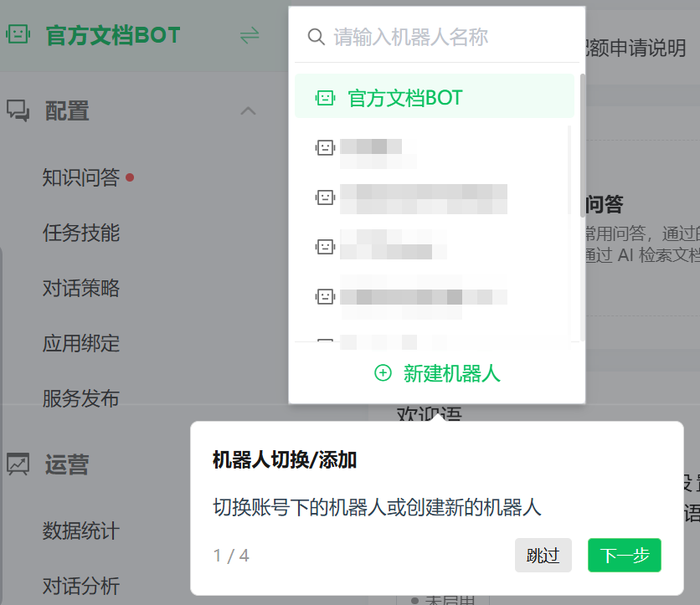Viewport: 700px width, 605px height.
Task: Click the swap robot arrows icon
Action: point(250,35)
